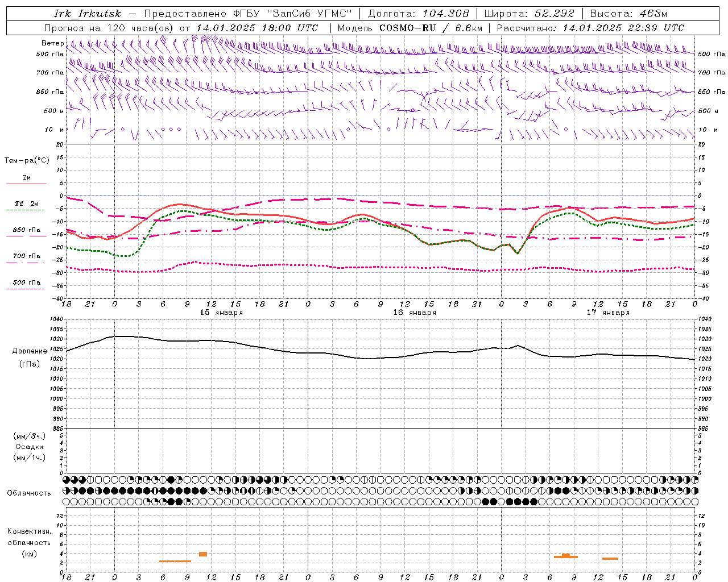This screenshot has width=728, height=582.
Task: Click the station name Irk_Irkutsk in the header
Action: pos(88,14)
